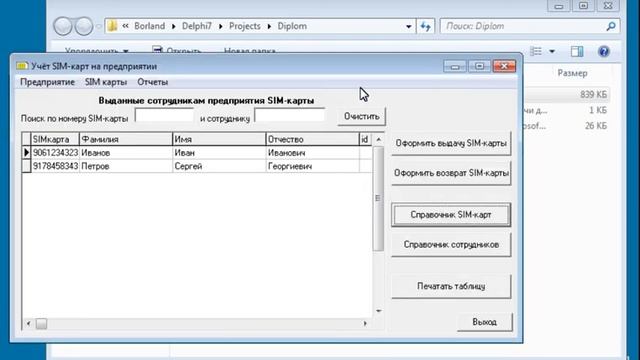Select the Иванов surname cell
This screenshot has height=360, width=640.
[x=126, y=153]
